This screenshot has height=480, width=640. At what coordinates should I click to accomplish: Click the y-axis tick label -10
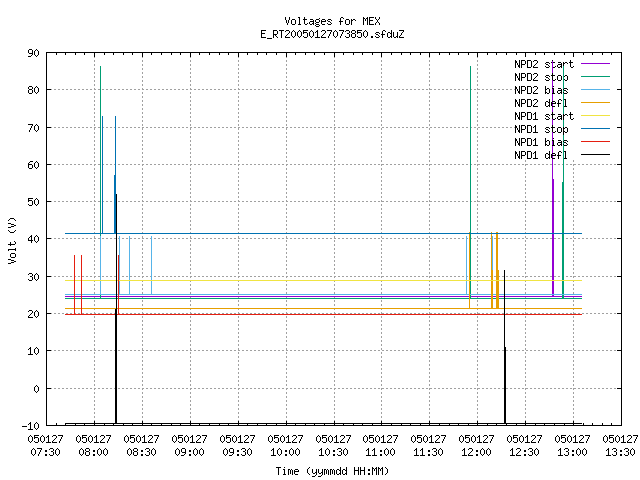(x=31, y=426)
